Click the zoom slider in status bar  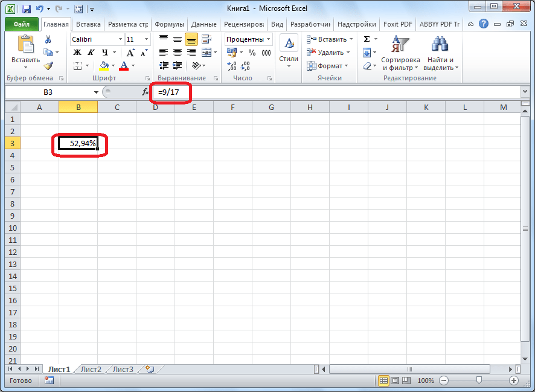click(479, 381)
